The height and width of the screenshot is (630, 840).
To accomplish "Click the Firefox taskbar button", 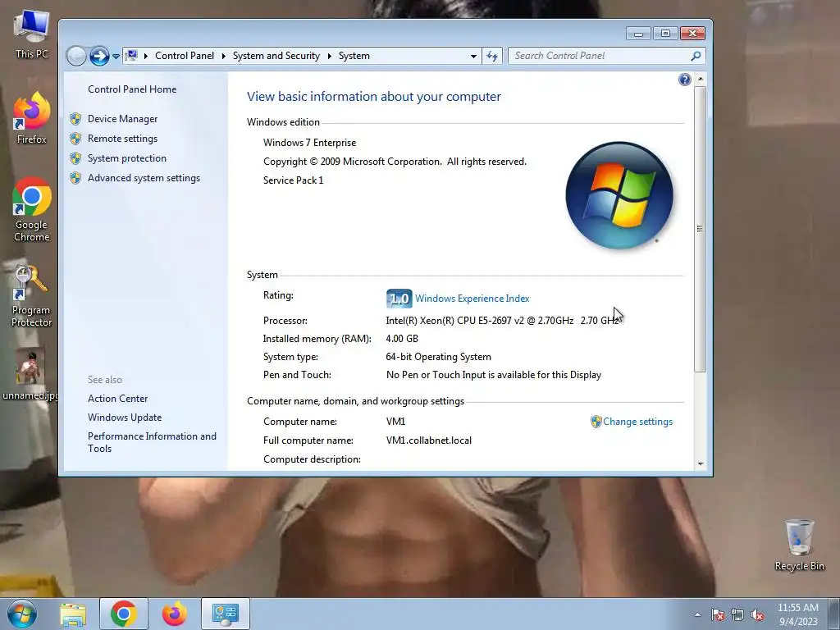I will point(175,614).
